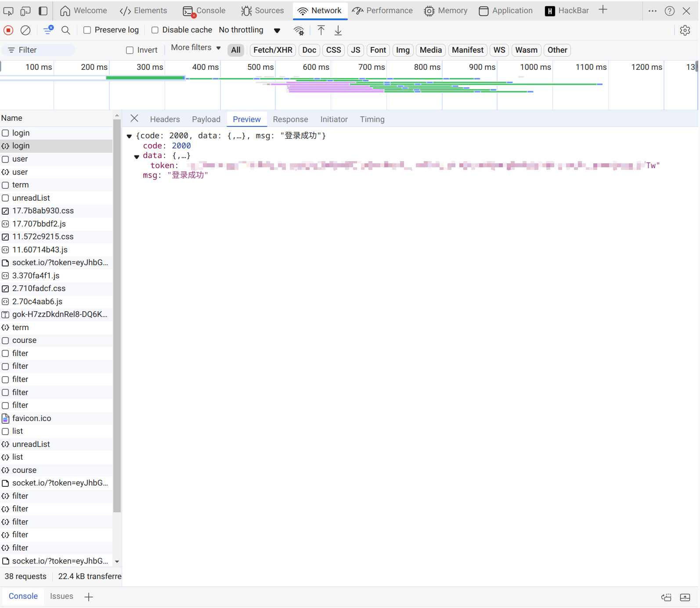Viewport: 700px width, 608px height.
Task: Collapse the data object triangle
Action: (137, 156)
